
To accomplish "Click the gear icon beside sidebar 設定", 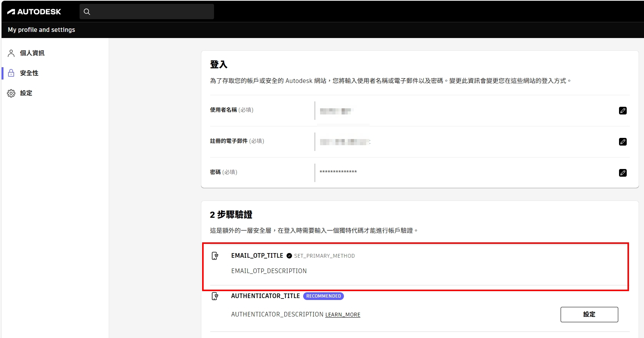I will [11, 93].
